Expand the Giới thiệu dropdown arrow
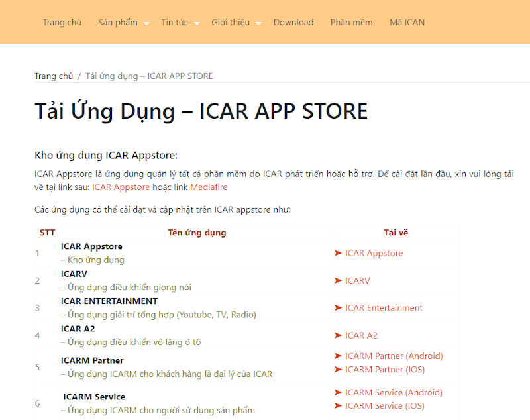 tap(258, 23)
